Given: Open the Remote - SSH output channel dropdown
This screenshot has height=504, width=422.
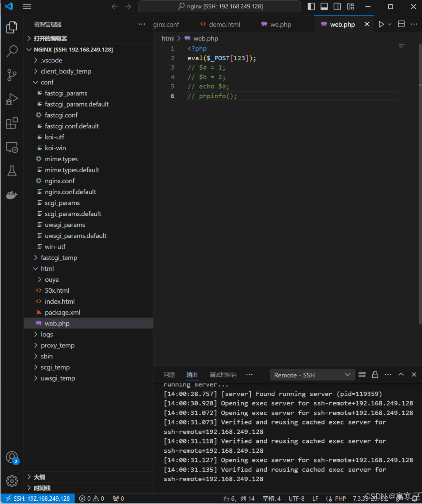Looking at the screenshot, I should click(x=312, y=375).
